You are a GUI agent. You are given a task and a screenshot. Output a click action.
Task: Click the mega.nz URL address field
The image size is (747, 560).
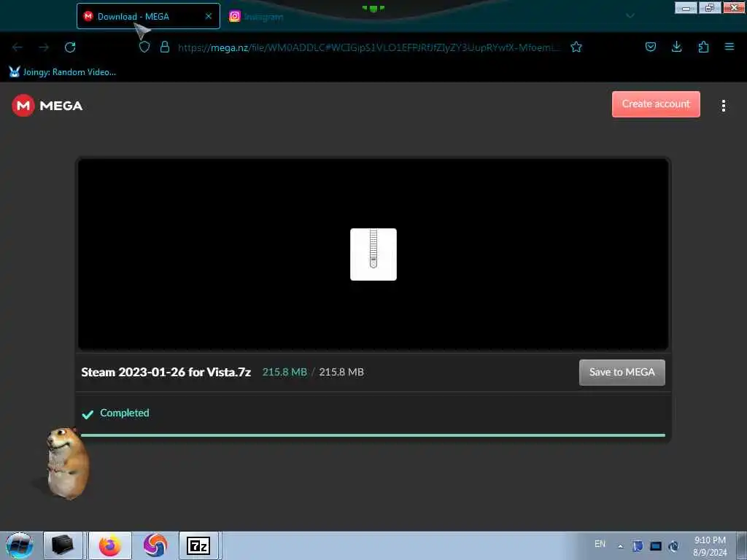[369, 47]
